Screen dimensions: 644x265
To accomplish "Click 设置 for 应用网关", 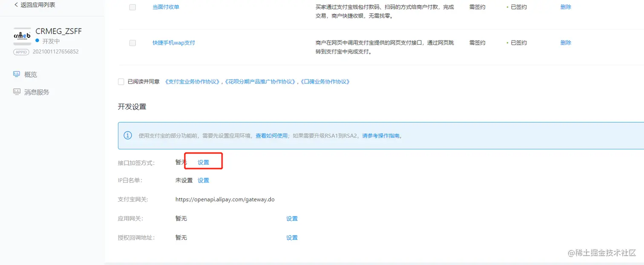I will 292,219.
